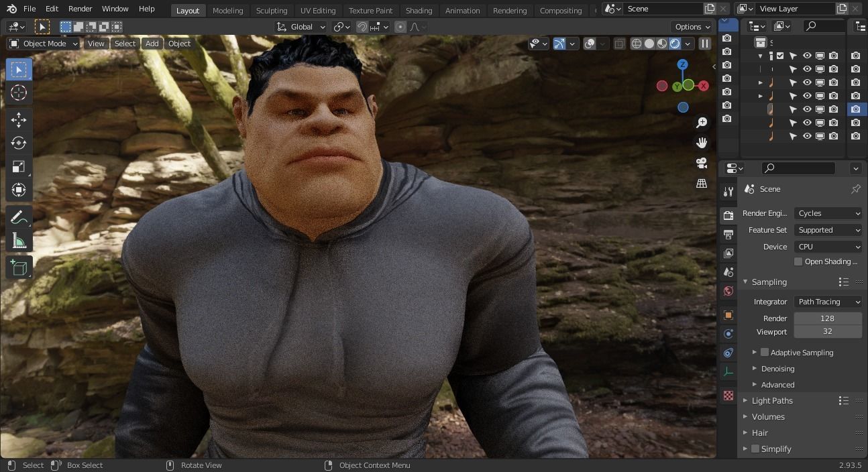Select the Measure ruler tool

(19, 241)
